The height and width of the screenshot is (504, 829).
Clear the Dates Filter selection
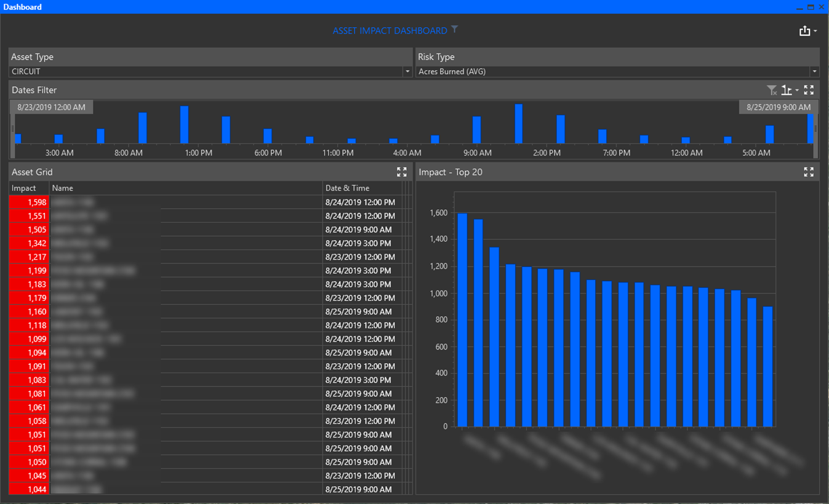click(771, 90)
